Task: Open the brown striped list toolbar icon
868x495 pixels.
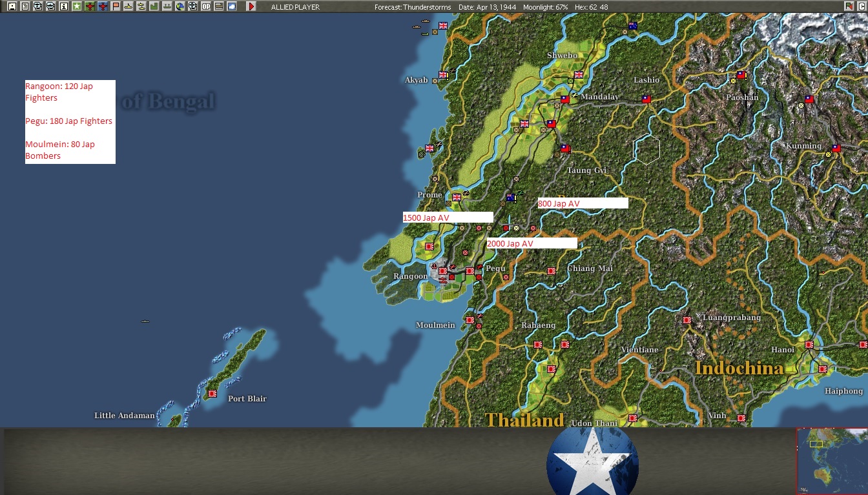Action: (x=219, y=6)
